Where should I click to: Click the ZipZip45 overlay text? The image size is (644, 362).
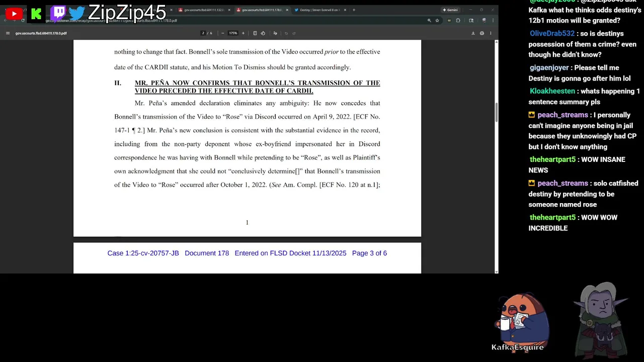tap(127, 13)
